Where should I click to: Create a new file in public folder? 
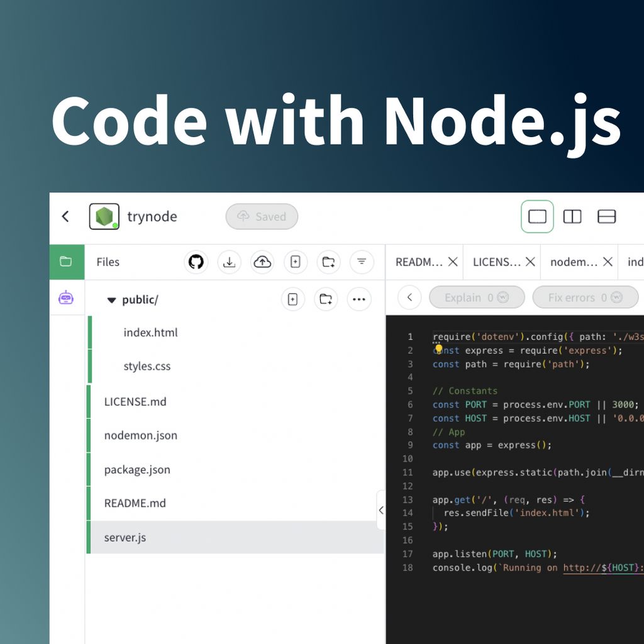point(293,299)
